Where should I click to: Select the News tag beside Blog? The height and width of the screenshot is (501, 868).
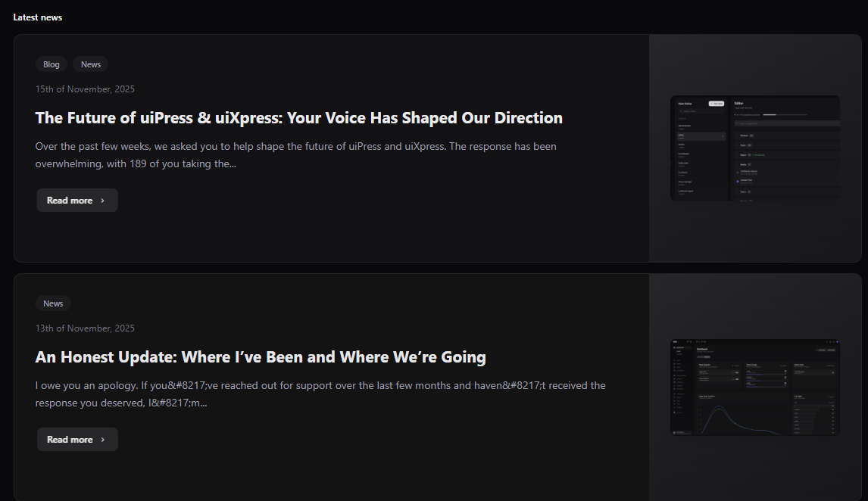91,64
